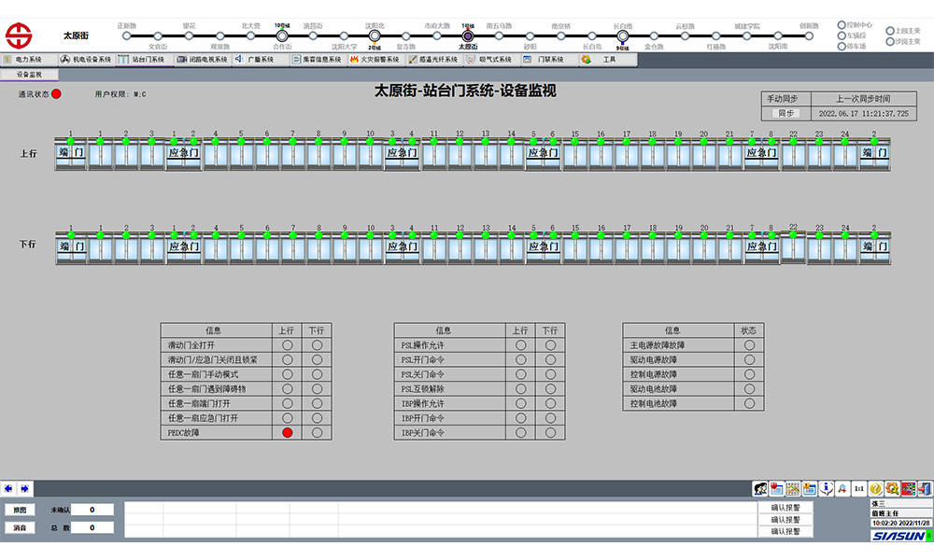Select the 控制中心 radio button
The width and height of the screenshot is (934, 560).
click(842, 25)
